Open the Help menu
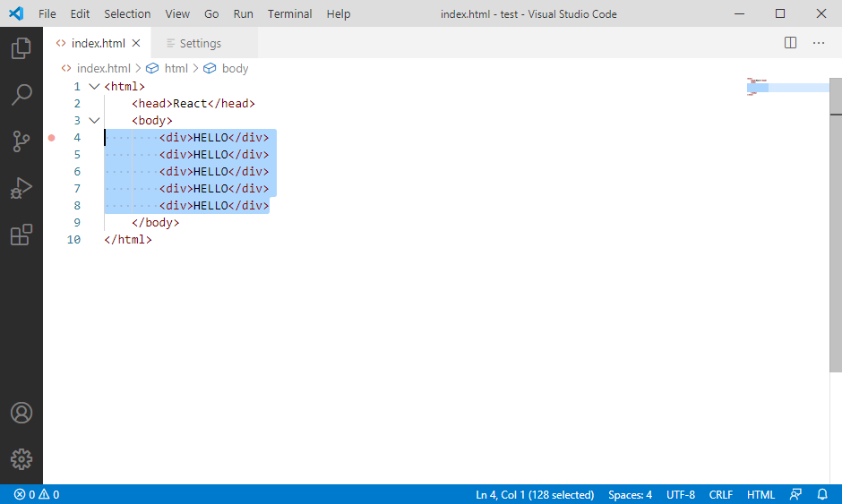842x504 pixels. (339, 14)
